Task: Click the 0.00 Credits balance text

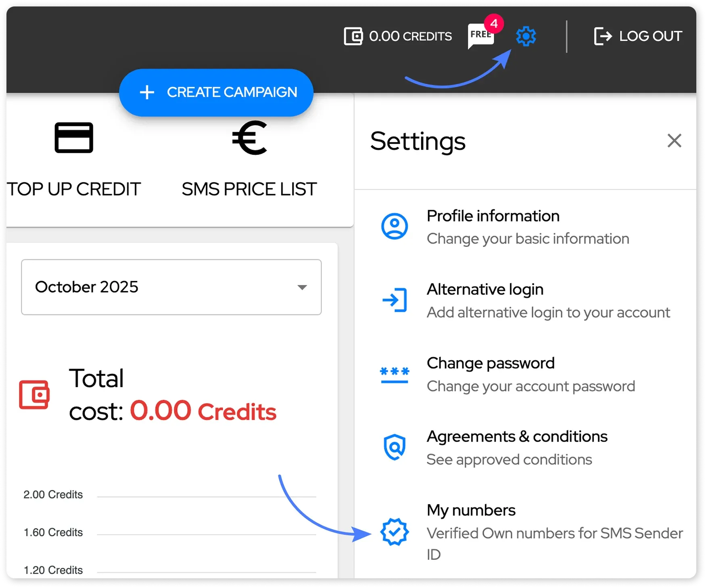Action: point(410,36)
